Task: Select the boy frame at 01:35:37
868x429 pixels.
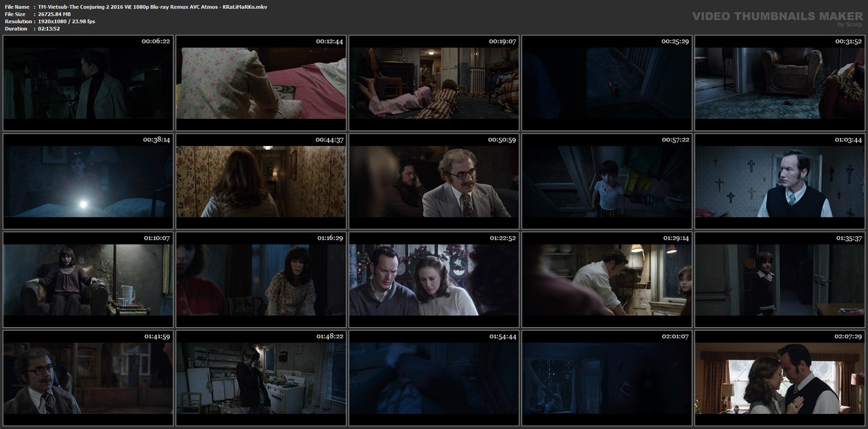Action: pyautogui.click(x=780, y=280)
